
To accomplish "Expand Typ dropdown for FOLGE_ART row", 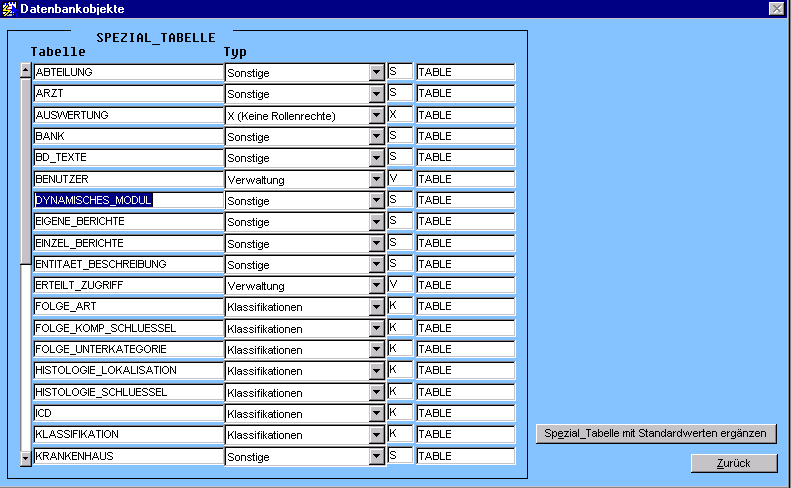I will point(377,306).
